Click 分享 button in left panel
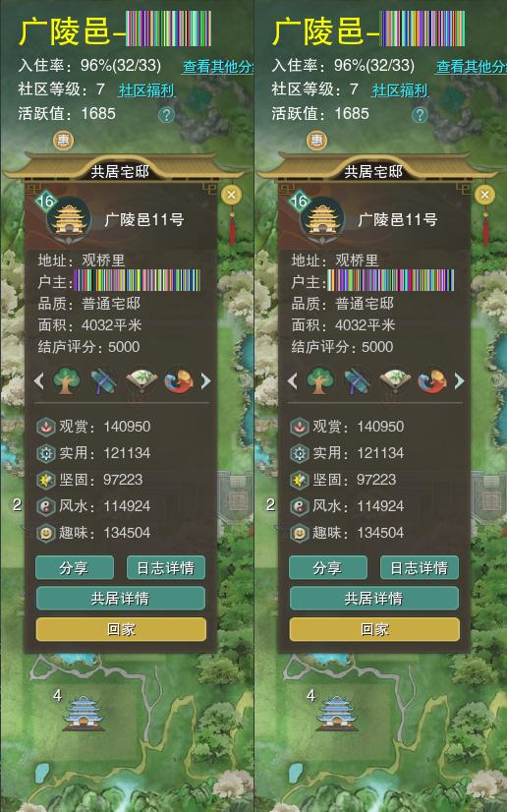 click(75, 567)
